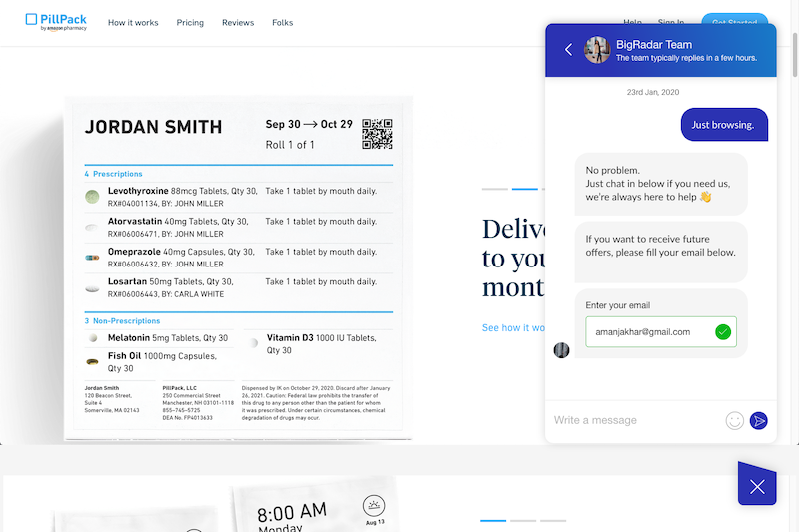Image resolution: width=799 pixels, height=532 pixels.
Task: Click the Fish Oil 1000mg Capsules text
Action: 162,362
